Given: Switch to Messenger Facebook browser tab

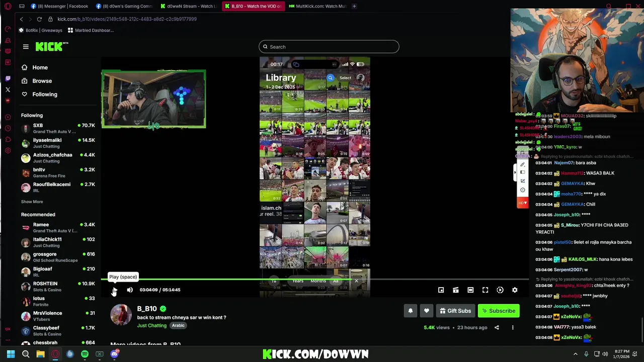Looking at the screenshot, I should 59,6.
